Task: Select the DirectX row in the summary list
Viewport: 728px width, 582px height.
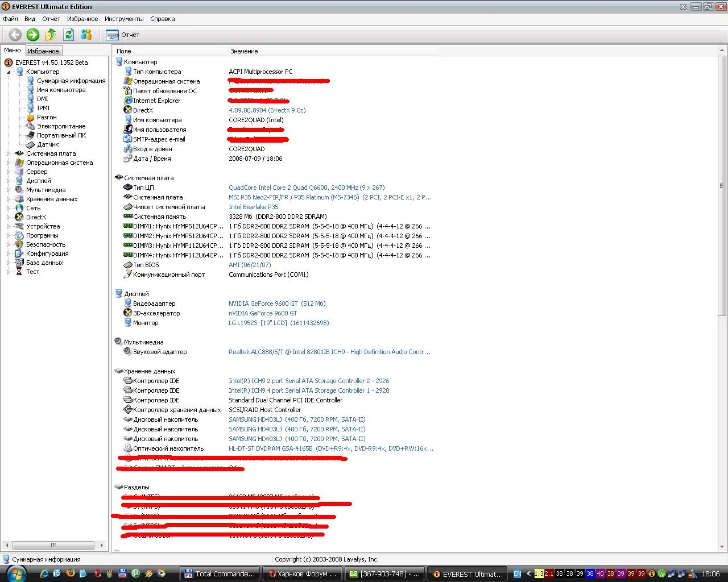Action: click(x=275, y=110)
